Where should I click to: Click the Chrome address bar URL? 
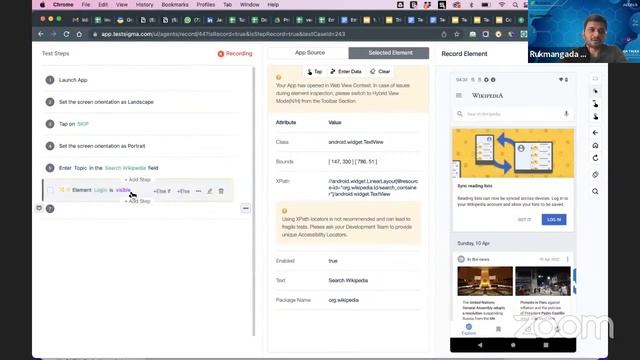pos(223,34)
